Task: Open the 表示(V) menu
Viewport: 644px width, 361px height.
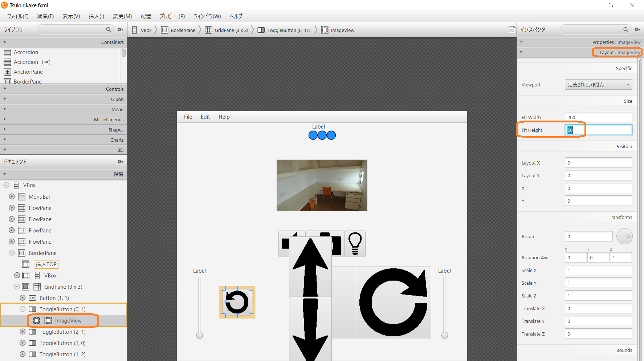Action: (71, 16)
